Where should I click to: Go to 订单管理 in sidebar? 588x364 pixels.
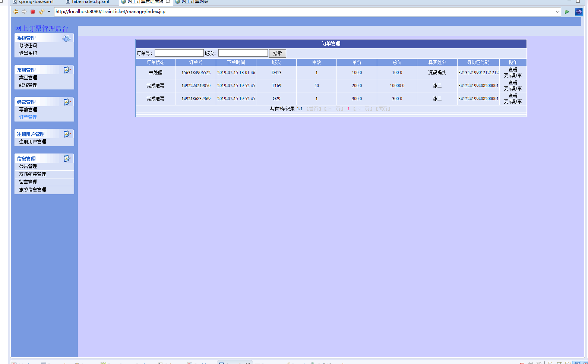[x=28, y=117]
